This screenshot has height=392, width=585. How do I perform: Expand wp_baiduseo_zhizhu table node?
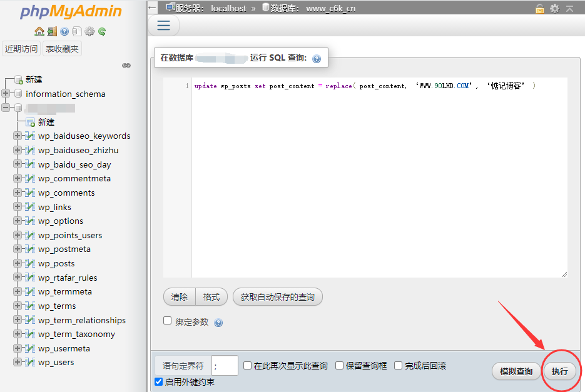(17, 150)
